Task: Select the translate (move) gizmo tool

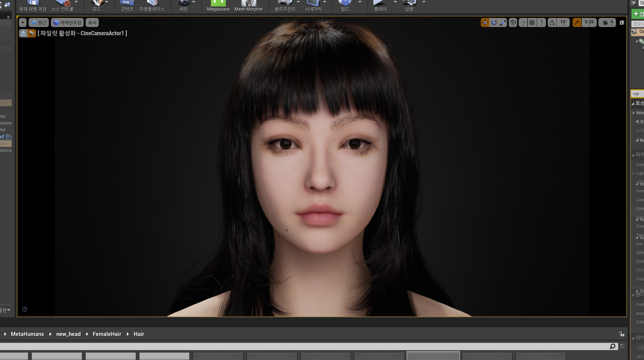Action: (485, 22)
